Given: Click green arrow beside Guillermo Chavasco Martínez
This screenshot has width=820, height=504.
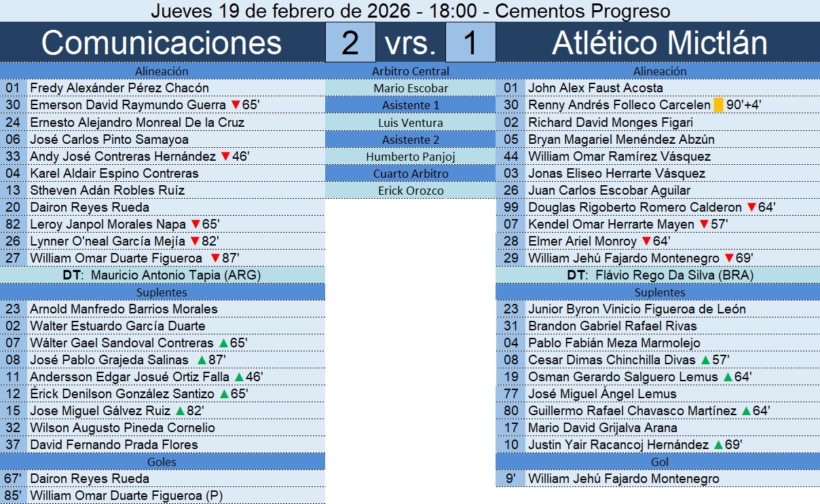Looking at the screenshot, I should point(746,411).
